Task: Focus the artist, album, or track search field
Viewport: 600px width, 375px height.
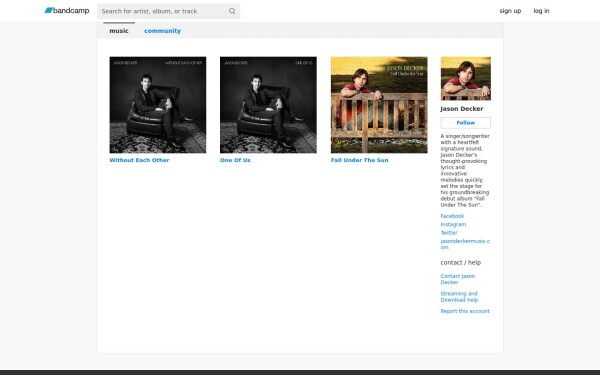Action: (168, 11)
